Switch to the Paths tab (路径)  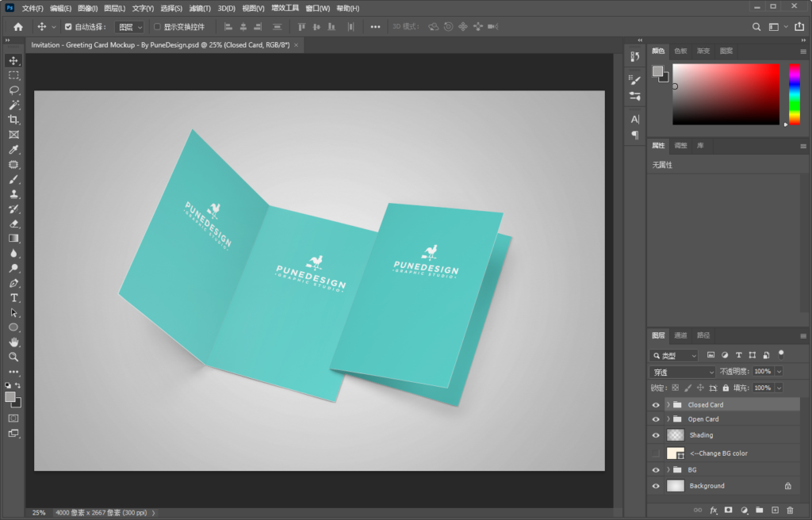click(703, 335)
